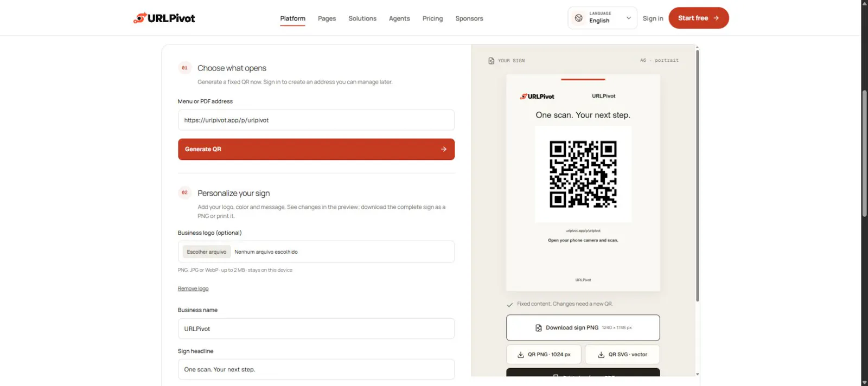Click the image icon on Download sign PNG
868x386 pixels.
pyautogui.click(x=539, y=328)
